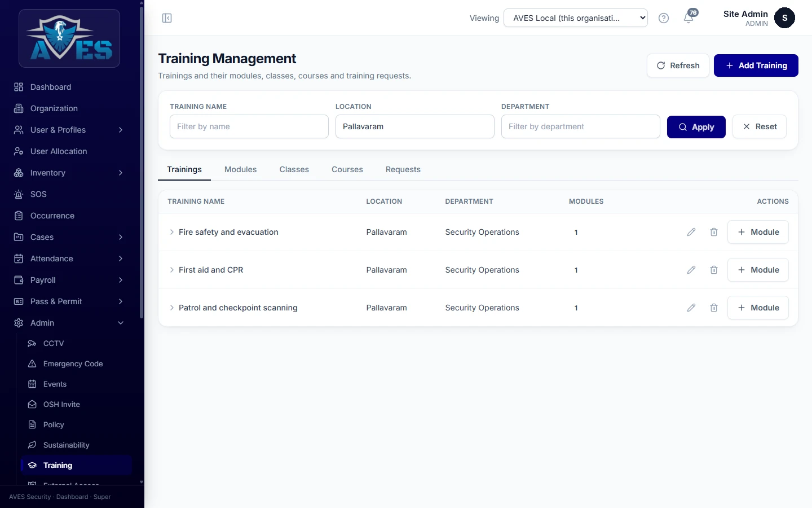Expand Patrol and checkpoint scanning row

(x=172, y=308)
